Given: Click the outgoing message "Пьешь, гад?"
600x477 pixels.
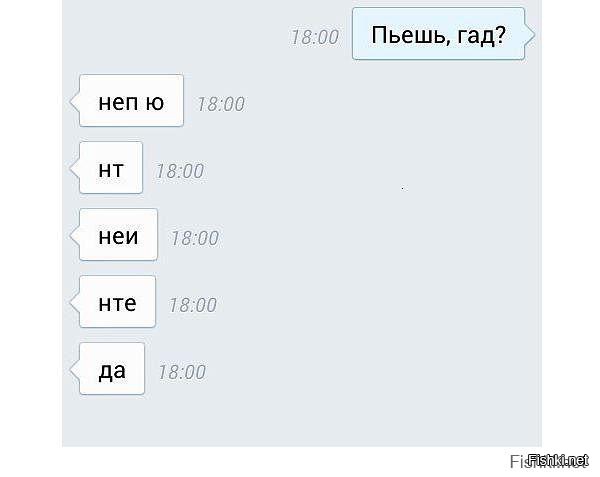Looking at the screenshot, I should click(x=438, y=34).
